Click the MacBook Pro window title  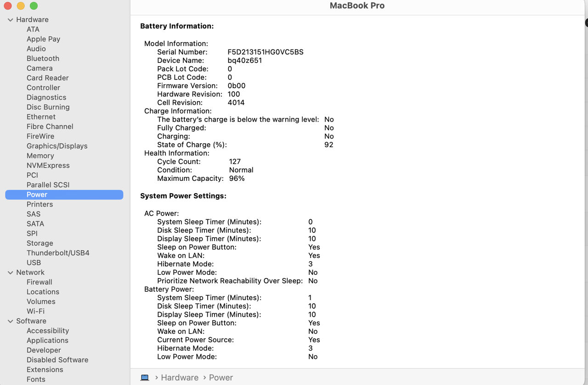tap(357, 6)
